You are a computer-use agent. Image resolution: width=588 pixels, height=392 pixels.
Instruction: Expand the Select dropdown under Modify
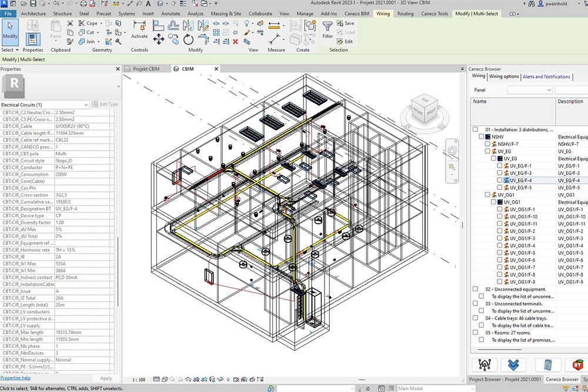click(x=10, y=50)
